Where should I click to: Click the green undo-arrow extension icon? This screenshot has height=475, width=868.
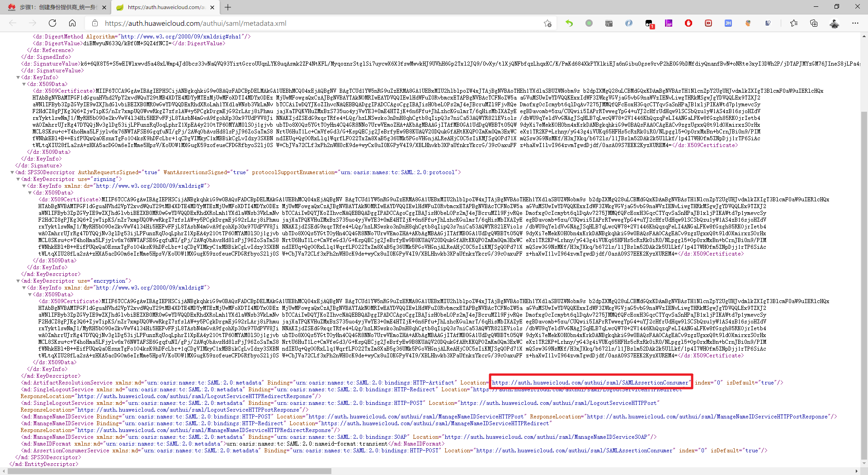pyautogui.click(x=569, y=23)
